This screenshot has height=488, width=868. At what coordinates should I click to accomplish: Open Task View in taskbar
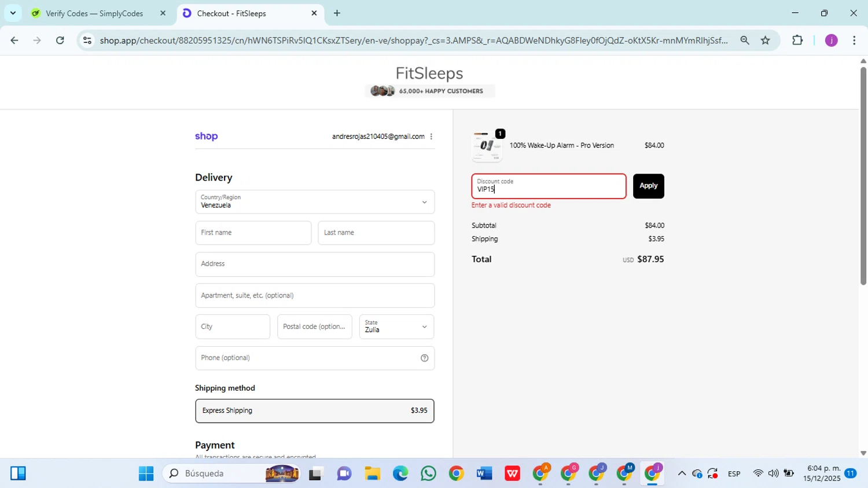pos(315,474)
